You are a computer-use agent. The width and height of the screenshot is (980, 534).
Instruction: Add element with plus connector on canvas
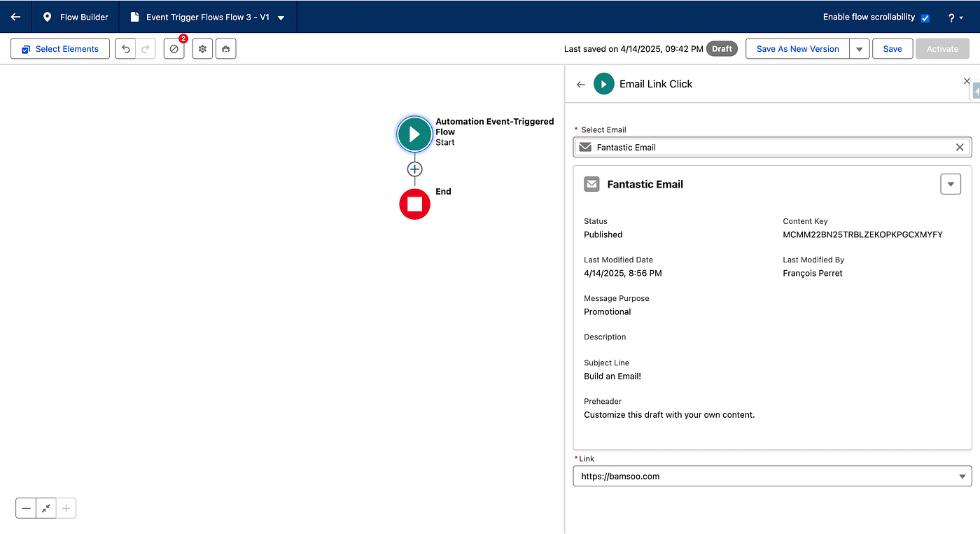[x=414, y=169]
